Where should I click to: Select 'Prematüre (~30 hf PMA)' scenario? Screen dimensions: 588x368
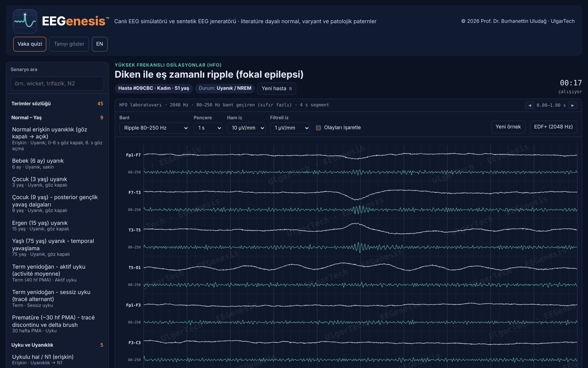[57, 324]
